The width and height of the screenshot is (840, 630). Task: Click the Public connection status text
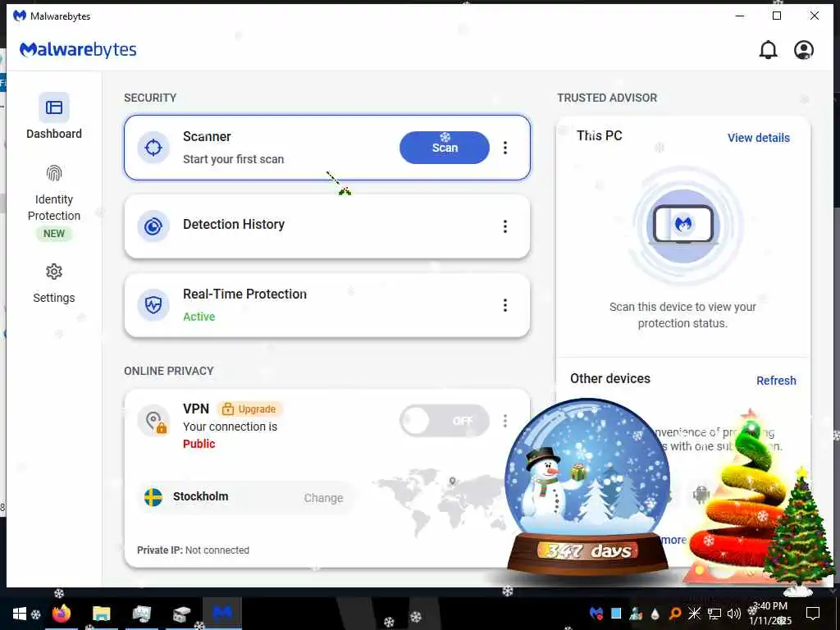click(x=199, y=444)
